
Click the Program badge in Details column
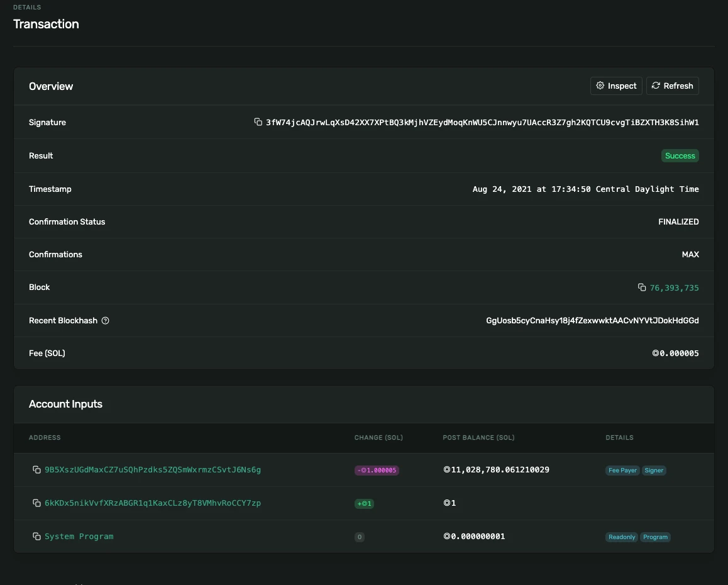pos(655,537)
